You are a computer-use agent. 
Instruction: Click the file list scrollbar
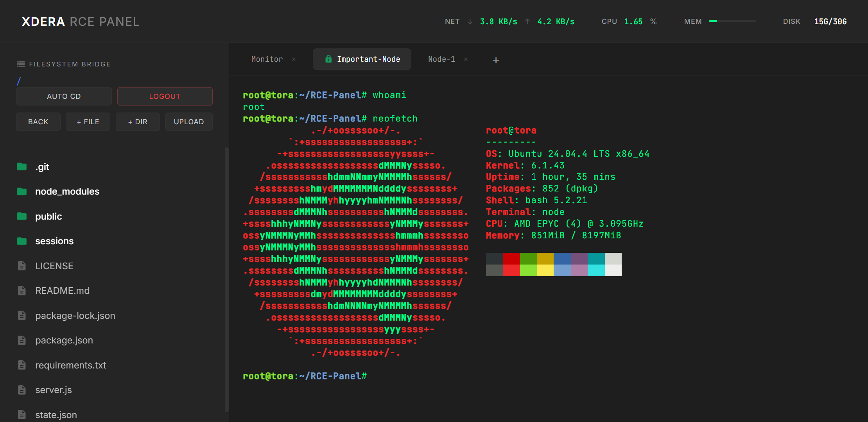tap(226, 279)
